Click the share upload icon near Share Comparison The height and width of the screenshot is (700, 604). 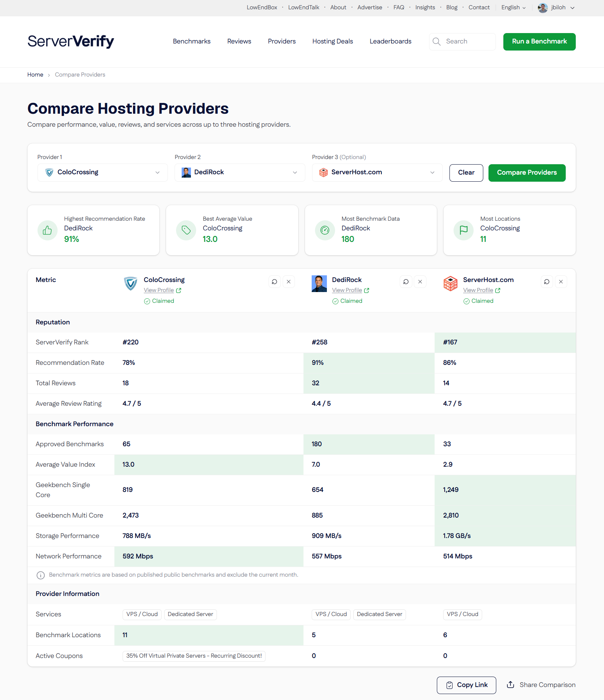(511, 684)
